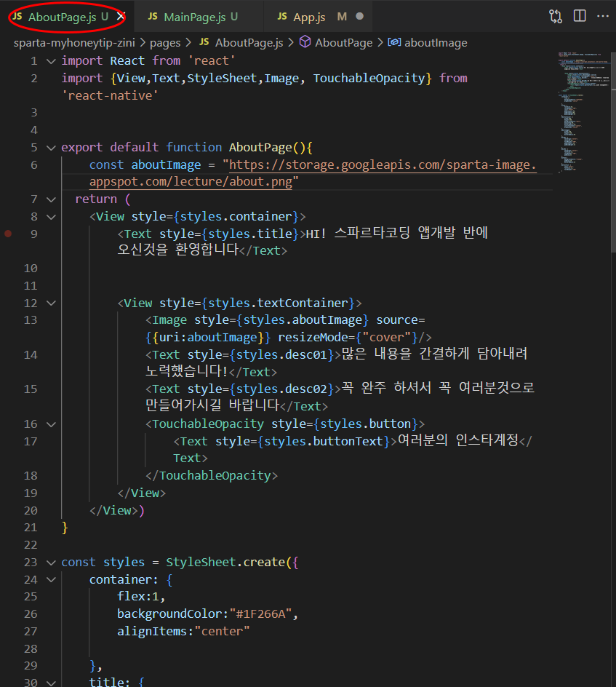Collapse container style object at line 24

tap(51, 579)
